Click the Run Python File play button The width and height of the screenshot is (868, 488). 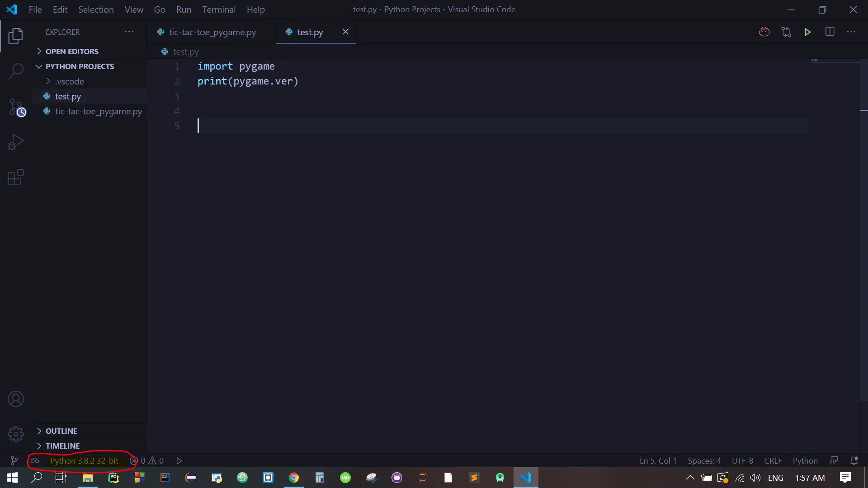(x=807, y=32)
